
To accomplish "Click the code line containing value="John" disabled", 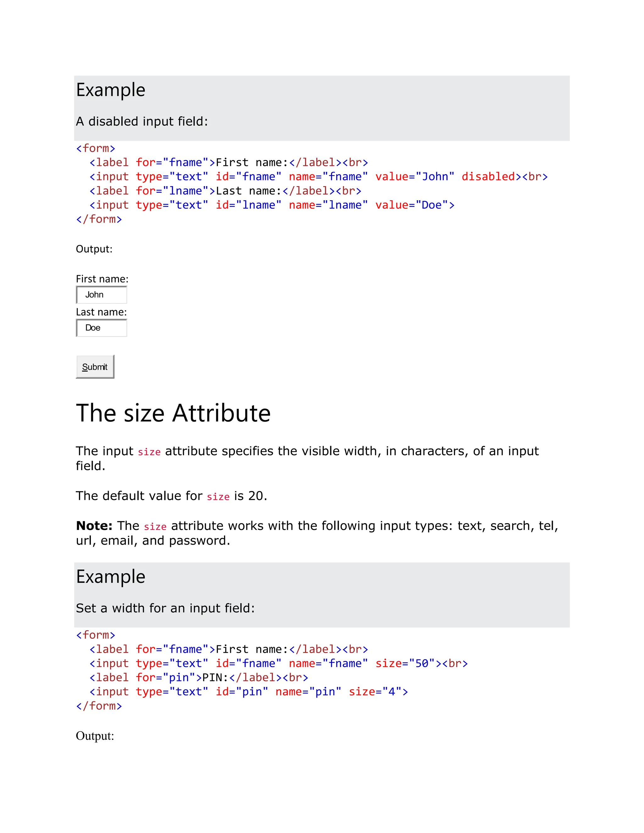I will point(318,177).
